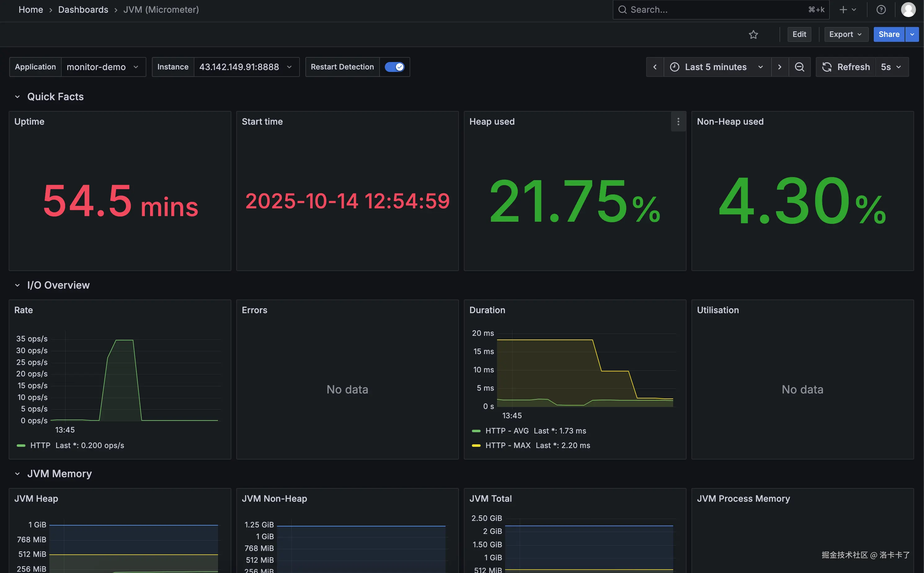Toggle HTTP legend color in Rate panel
924x573 pixels.
tap(21, 446)
